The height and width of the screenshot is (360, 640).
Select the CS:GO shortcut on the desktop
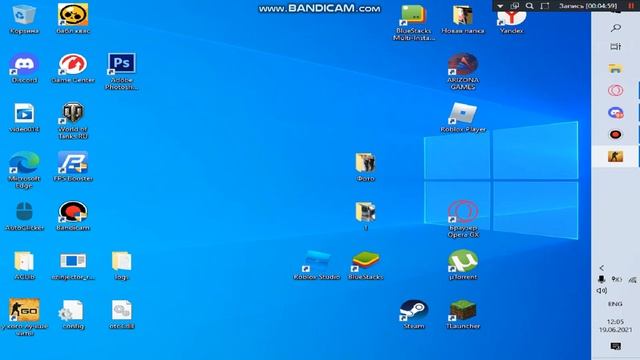click(x=24, y=318)
